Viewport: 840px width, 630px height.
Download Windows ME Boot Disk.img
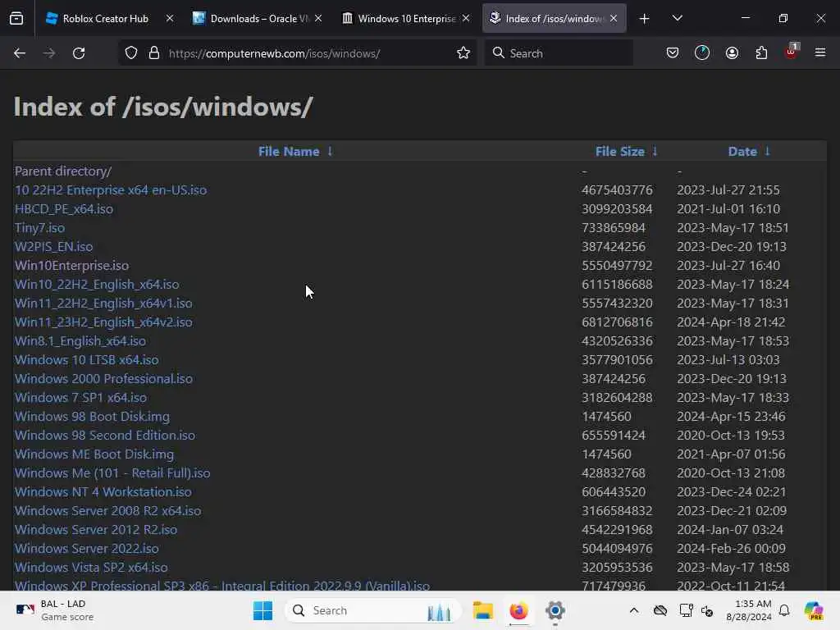click(94, 454)
